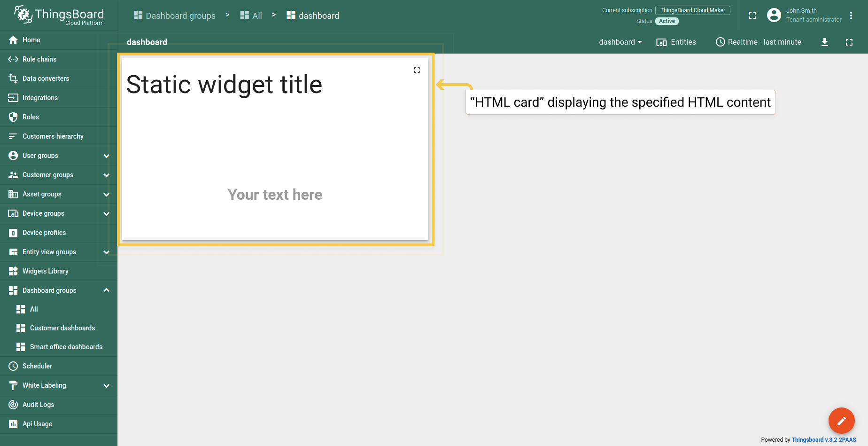This screenshot has width=868, height=446.
Task: Click the User groups icon
Action: coord(13,156)
